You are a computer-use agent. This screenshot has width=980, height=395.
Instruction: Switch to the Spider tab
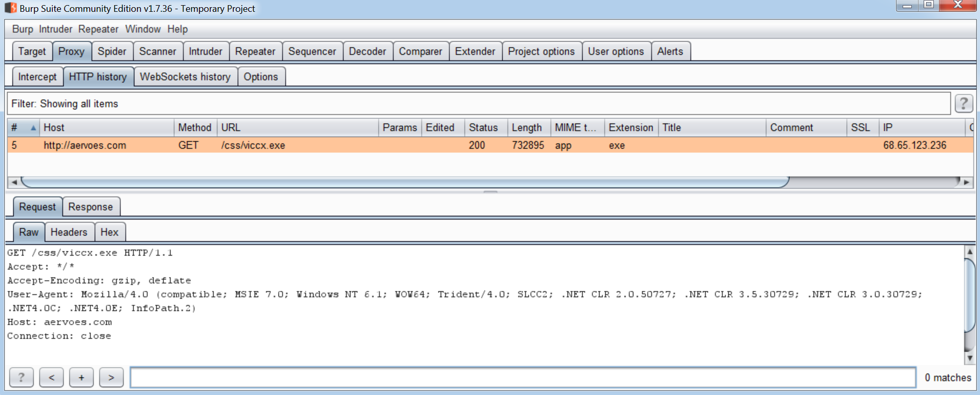coord(112,51)
